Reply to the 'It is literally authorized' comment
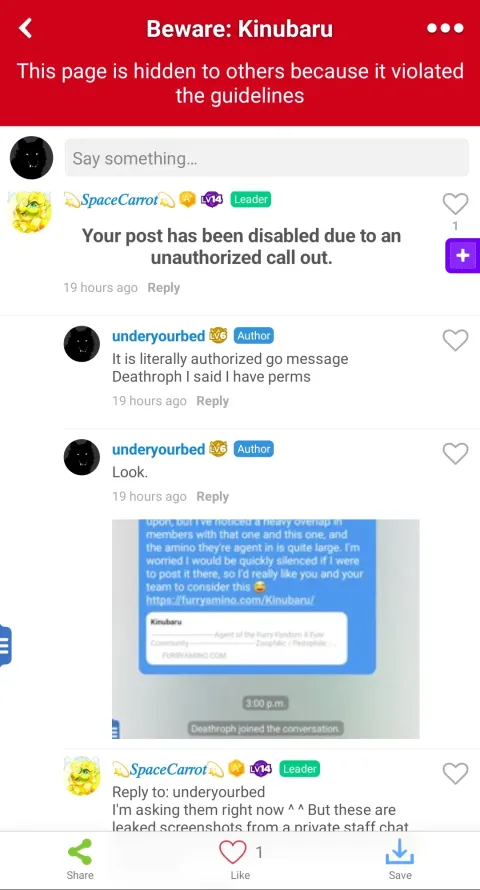Image resolution: width=480 pixels, height=890 pixels. pyautogui.click(x=212, y=401)
